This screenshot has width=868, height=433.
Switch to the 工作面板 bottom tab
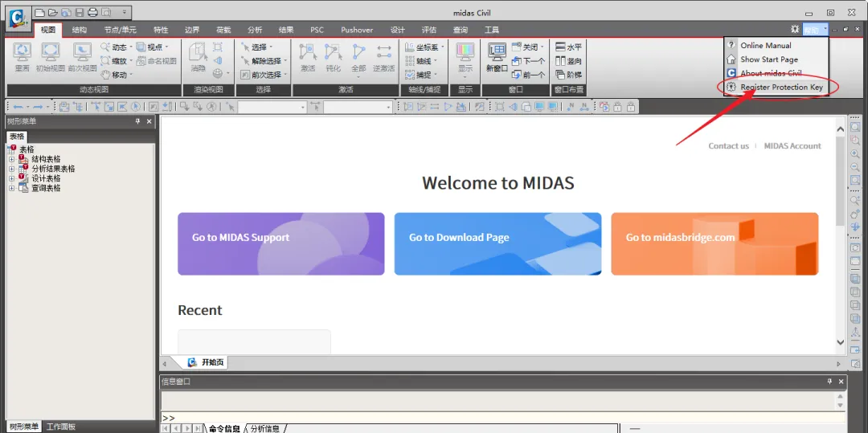point(61,427)
